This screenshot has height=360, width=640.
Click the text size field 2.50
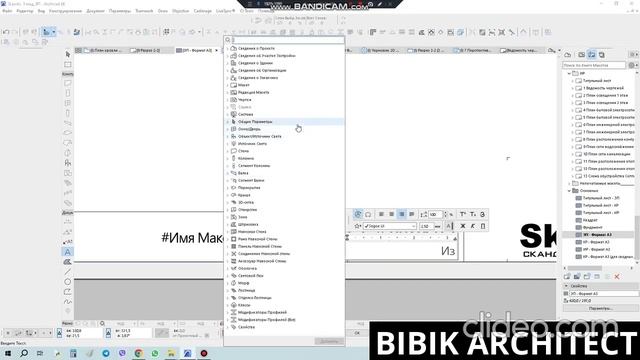pos(426,226)
